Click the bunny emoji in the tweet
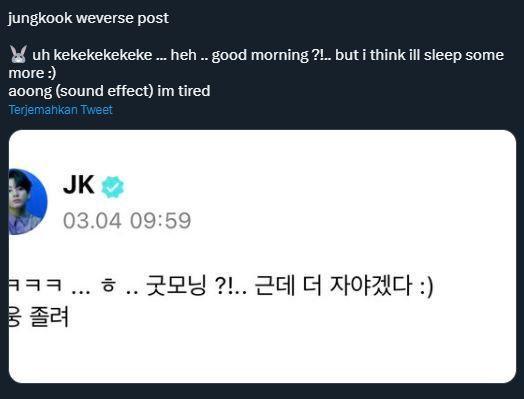The width and height of the screenshot is (524, 399). coord(18,54)
